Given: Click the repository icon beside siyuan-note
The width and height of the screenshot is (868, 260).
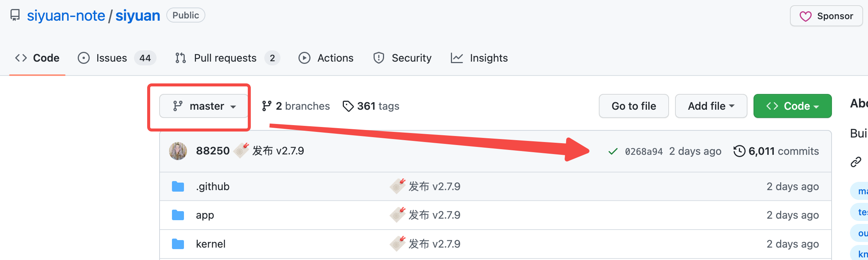Looking at the screenshot, I should tap(15, 15).
